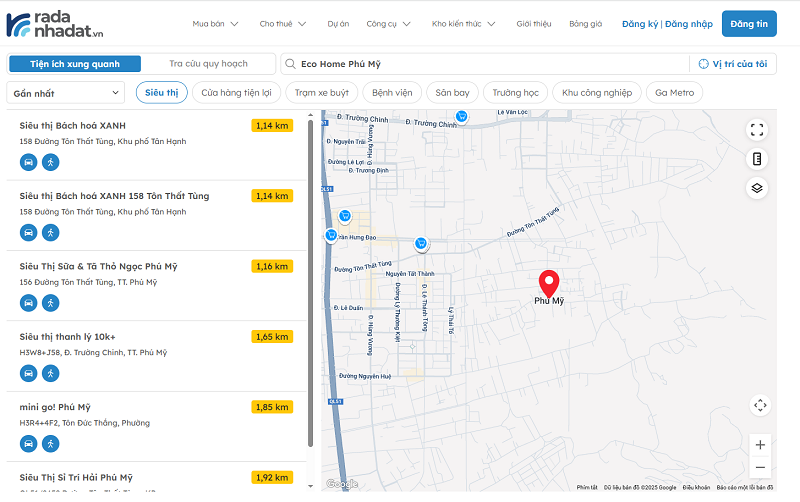800x502 pixels.
Task: Click the 1,85 km distance badge
Action: coord(272,407)
